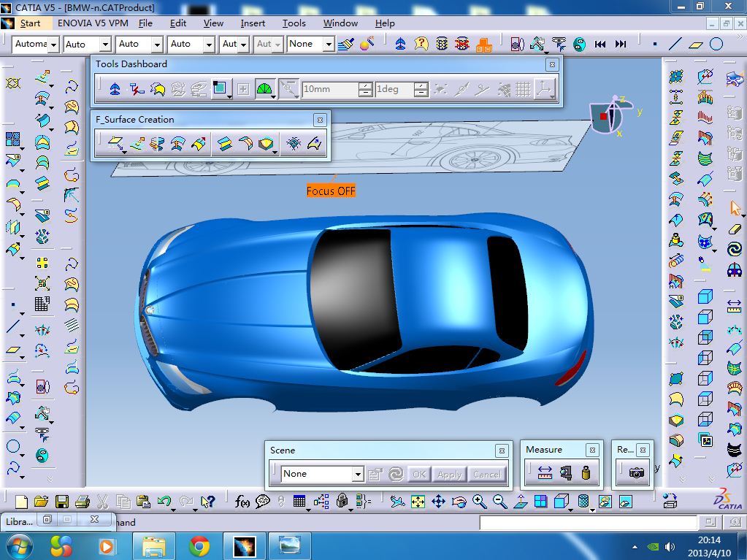Click the skip-to-first double-arrow icon
The image size is (747, 560).
600,45
